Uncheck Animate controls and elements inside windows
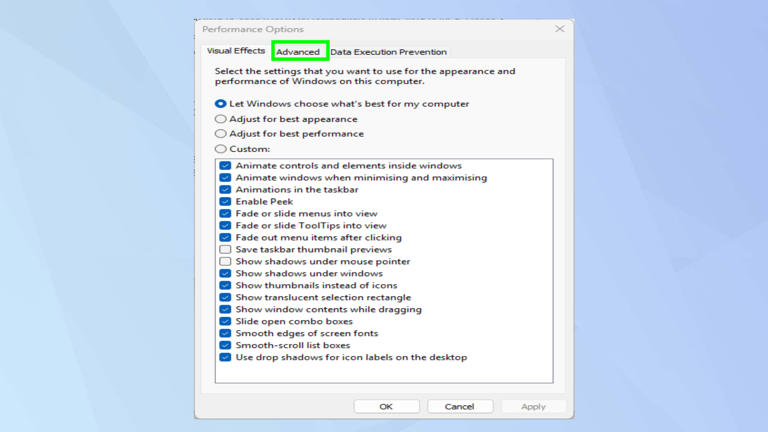This screenshot has width=768, height=432. (x=225, y=166)
